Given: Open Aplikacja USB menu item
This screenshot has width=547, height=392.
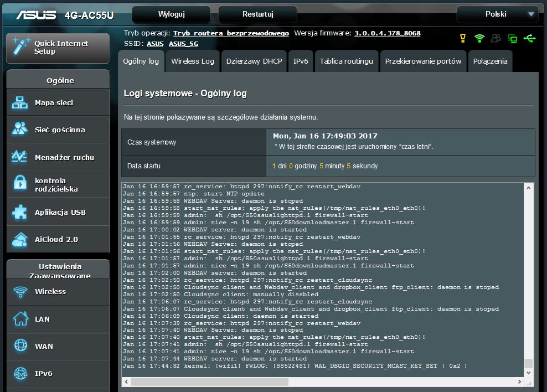Looking at the screenshot, I should click(x=58, y=212).
